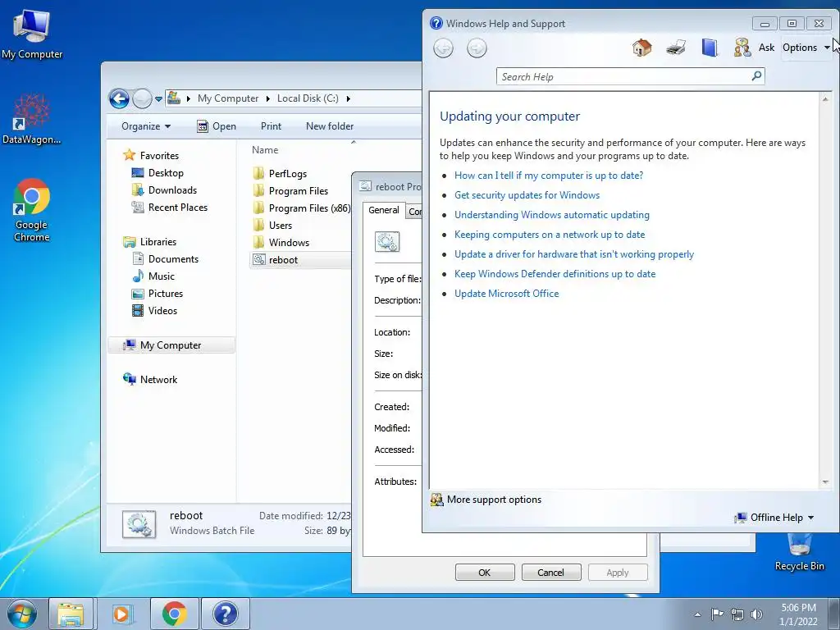This screenshot has height=630, width=840.
Task: Select the Users folder
Action: (281, 225)
